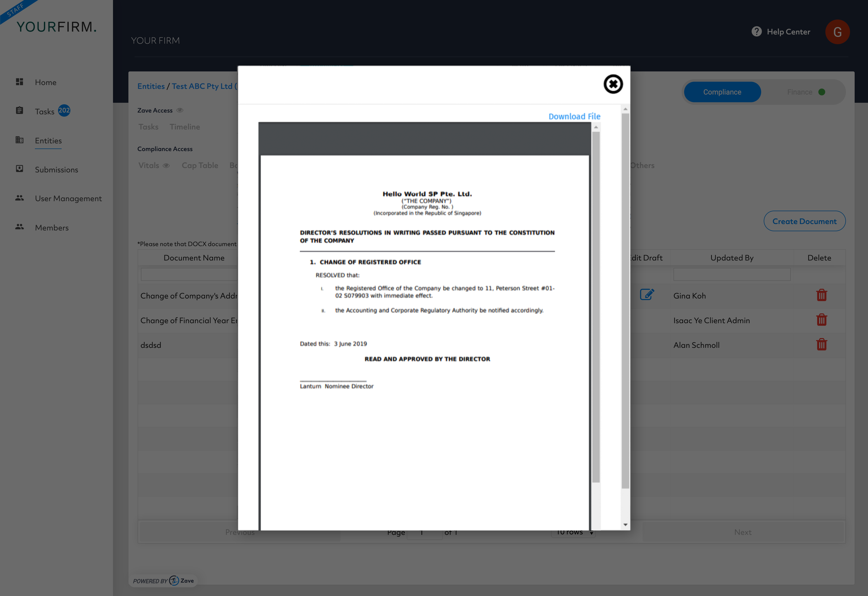Open Tasks in the sidebar

coord(44,111)
